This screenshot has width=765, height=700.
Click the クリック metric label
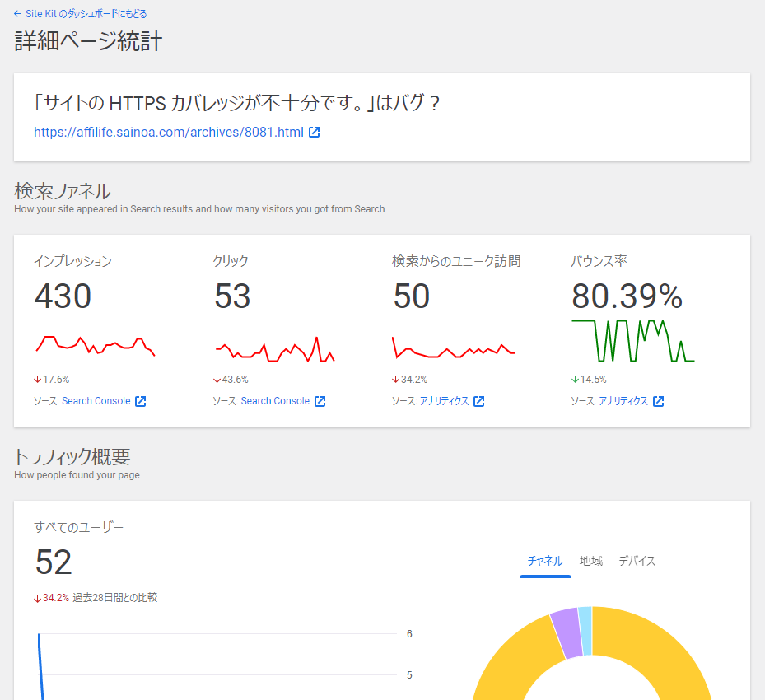[231, 261]
